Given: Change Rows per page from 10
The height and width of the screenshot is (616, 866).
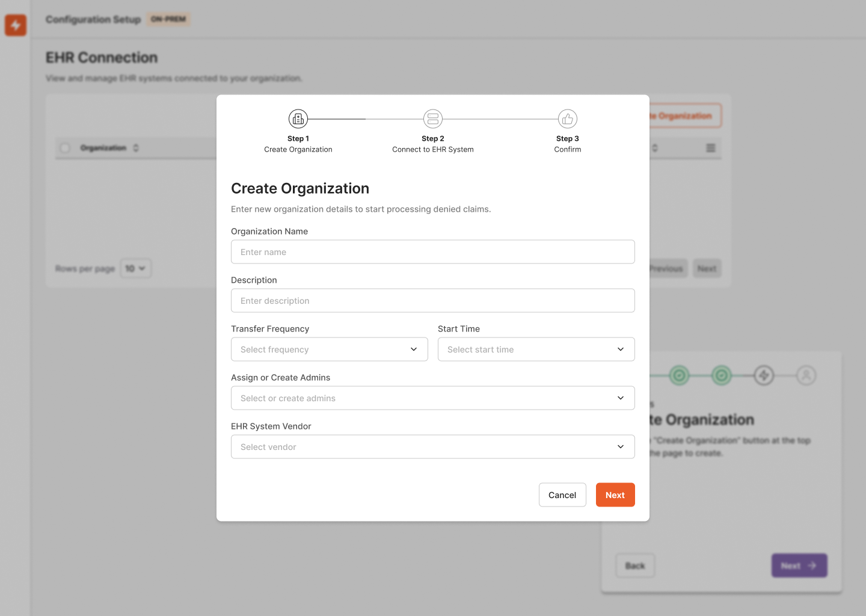Looking at the screenshot, I should click(135, 268).
